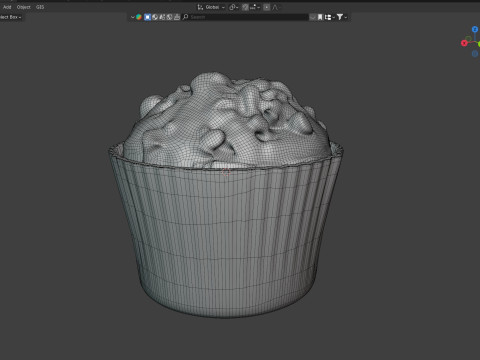Click the magnifier search icon
The image size is (480, 360).
pos(186,17)
